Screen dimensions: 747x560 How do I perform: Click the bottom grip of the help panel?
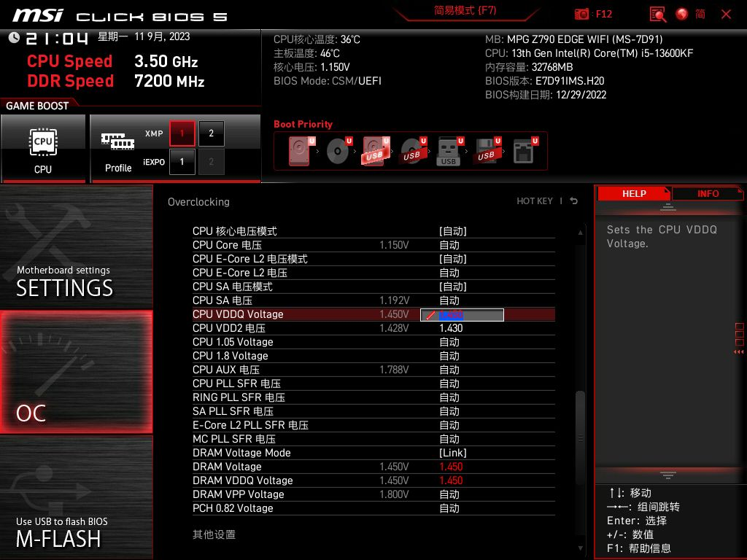tap(668, 475)
